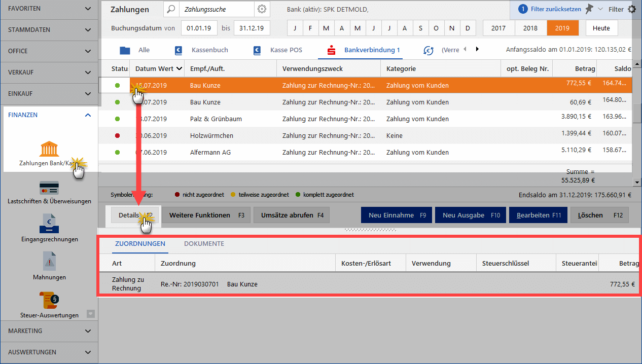This screenshot has height=364, width=642.
Task: Expand the STAMMDATEN section
Action: (x=49, y=30)
